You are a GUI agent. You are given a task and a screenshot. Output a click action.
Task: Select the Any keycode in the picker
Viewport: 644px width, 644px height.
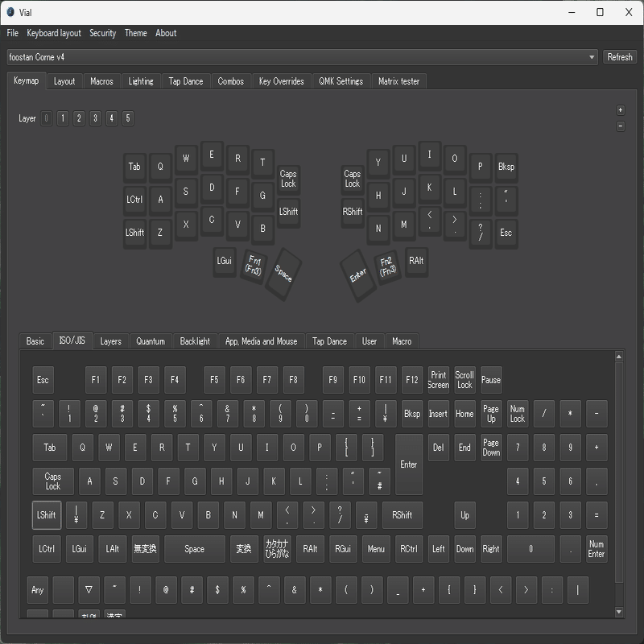coord(37,590)
